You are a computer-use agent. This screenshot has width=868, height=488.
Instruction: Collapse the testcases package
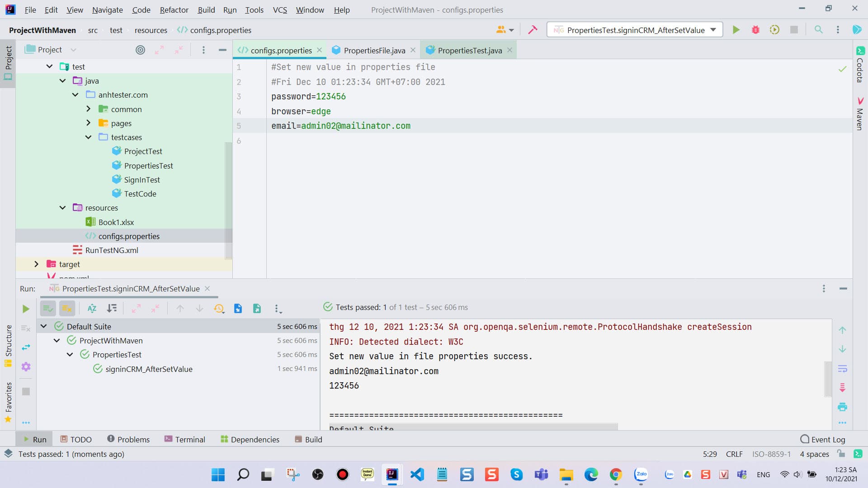coord(88,137)
